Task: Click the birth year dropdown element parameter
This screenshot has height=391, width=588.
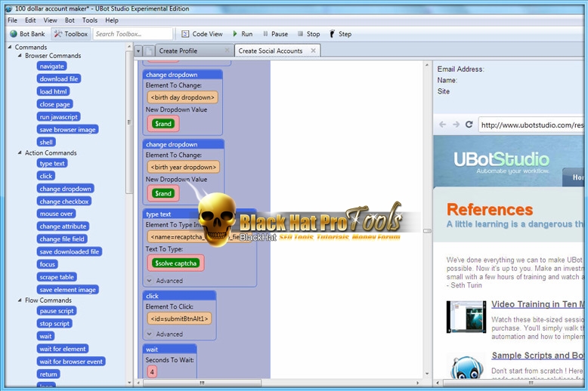Action: coord(184,168)
